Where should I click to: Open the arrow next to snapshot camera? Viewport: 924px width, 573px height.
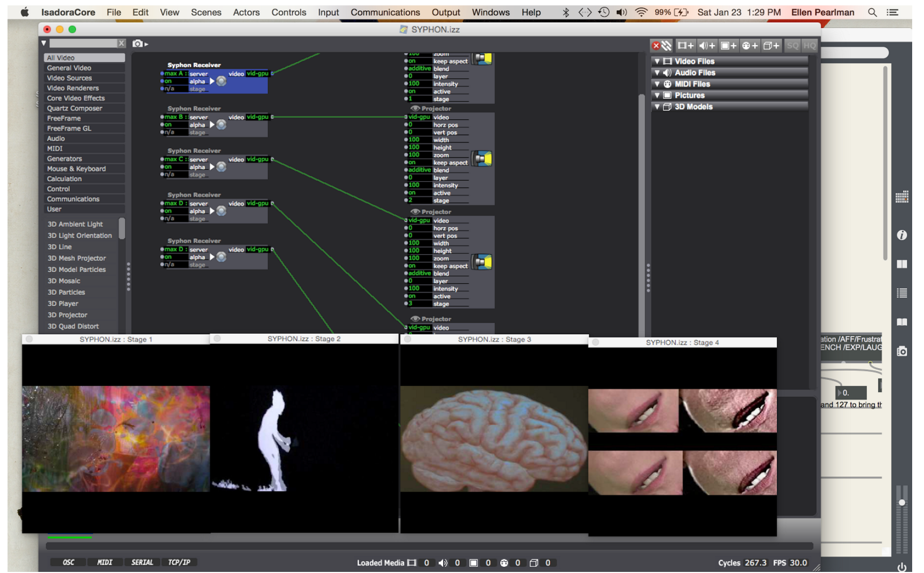tap(146, 44)
